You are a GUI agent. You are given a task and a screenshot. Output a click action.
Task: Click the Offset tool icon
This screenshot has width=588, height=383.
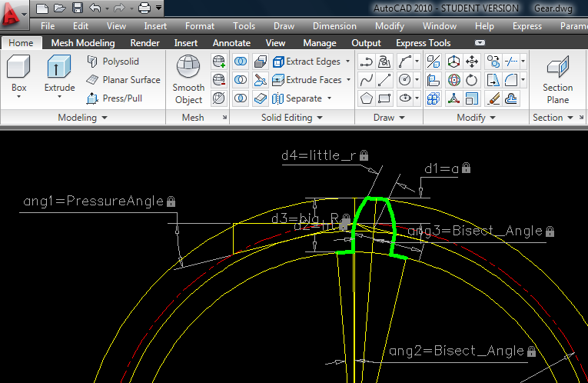[511, 98]
